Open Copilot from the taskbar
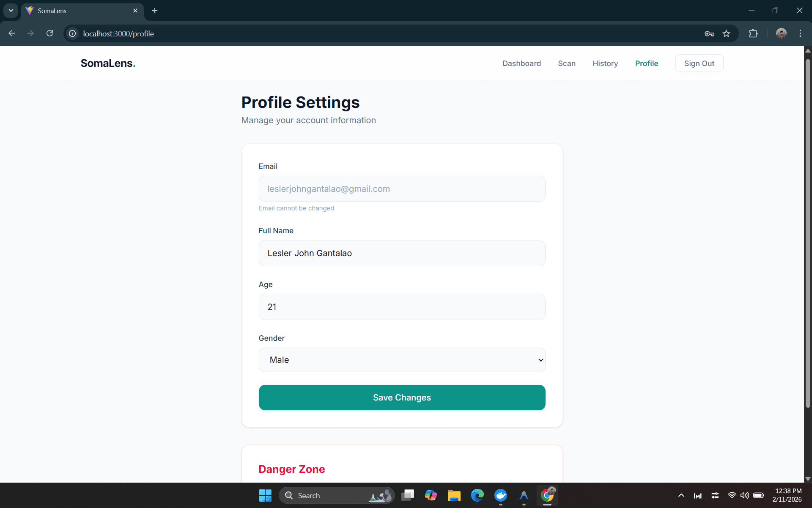This screenshot has height=508, width=812. pos(431,495)
